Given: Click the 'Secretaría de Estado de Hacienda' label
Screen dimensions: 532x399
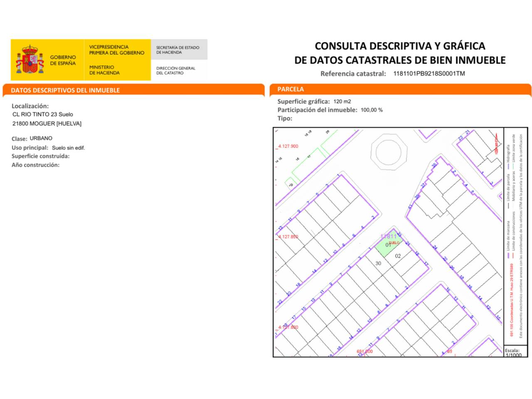Looking at the screenshot, I should [x=177, y=50].
